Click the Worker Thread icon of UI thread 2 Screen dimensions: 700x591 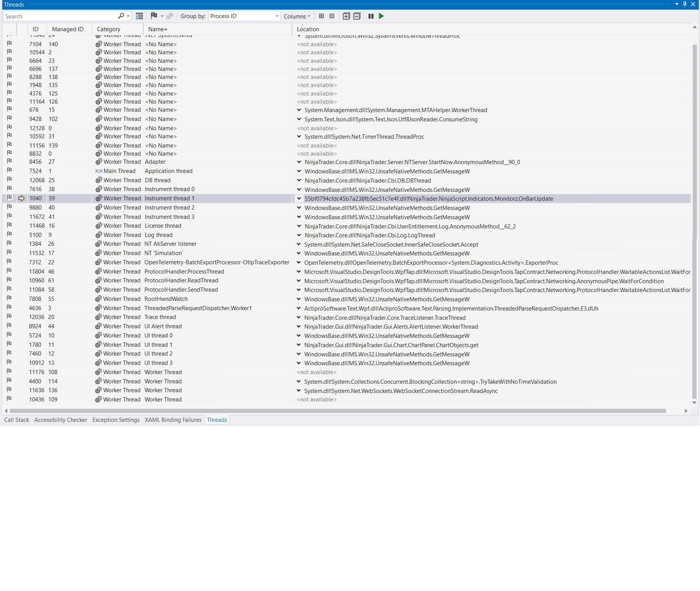tap(99, 354)
